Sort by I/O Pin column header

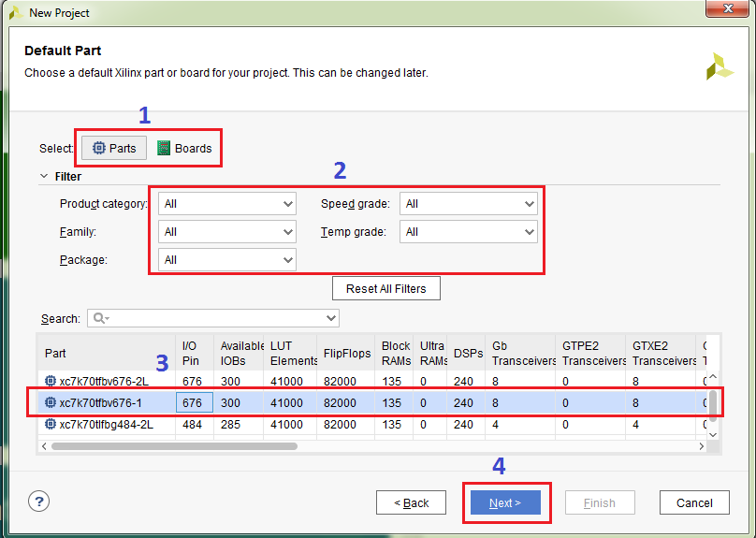click(x=195, y=353)
